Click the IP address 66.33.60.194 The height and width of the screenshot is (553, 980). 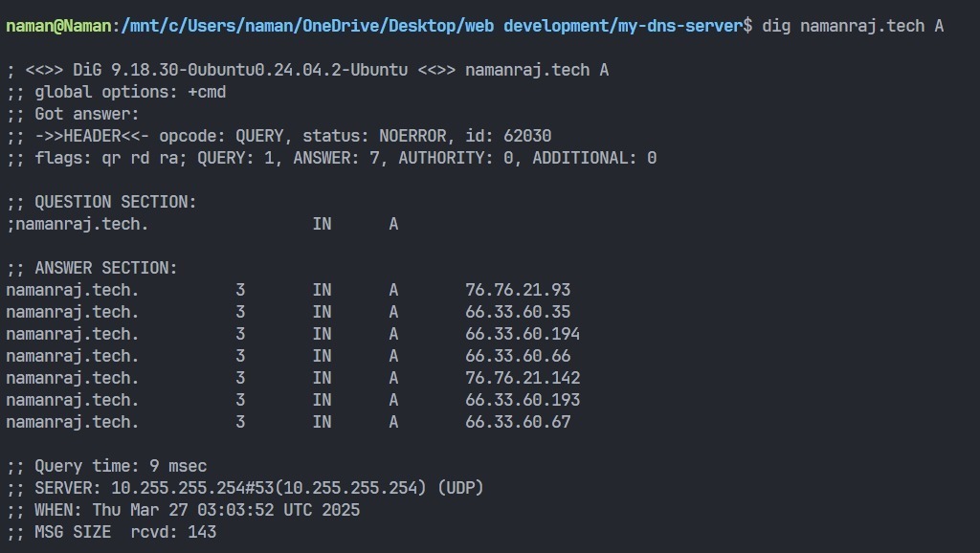point(523,334)
